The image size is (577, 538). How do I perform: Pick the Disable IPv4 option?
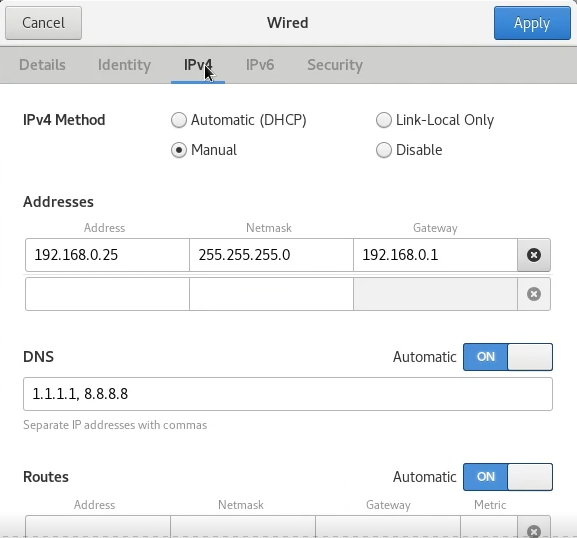point(409,150)
